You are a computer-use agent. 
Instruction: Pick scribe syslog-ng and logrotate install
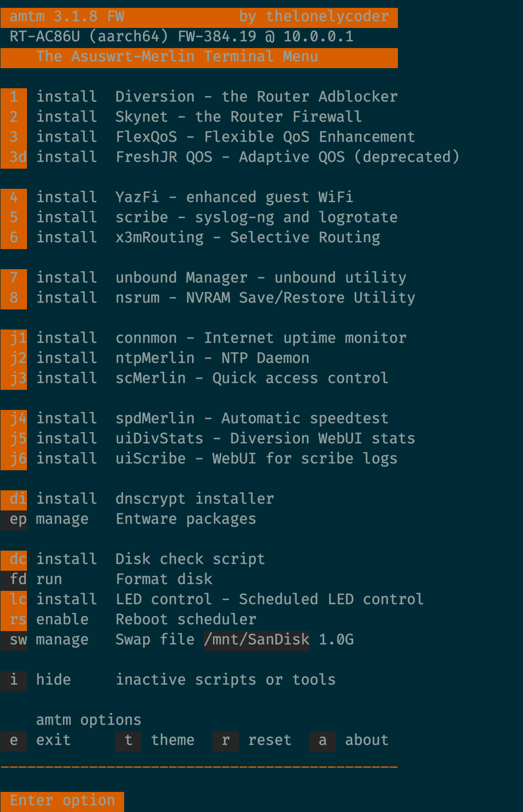pos(13,217)
